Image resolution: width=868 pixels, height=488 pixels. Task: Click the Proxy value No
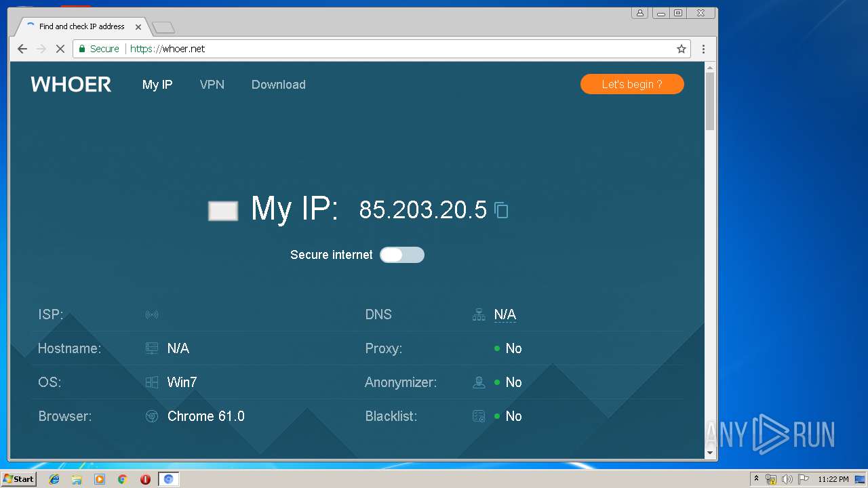click(x=513, y=348)
